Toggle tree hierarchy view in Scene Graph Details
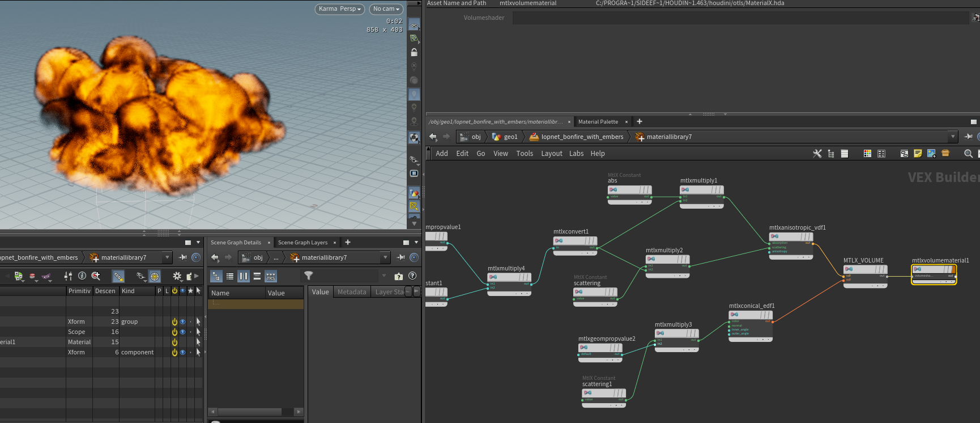This screenshot has width=980, height=423. 216,276
